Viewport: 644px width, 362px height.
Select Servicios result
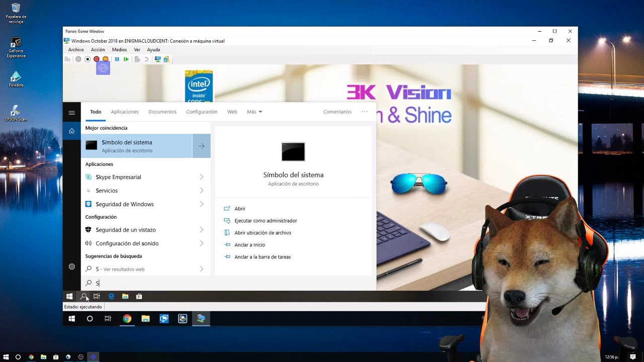[x=136, y=191]
